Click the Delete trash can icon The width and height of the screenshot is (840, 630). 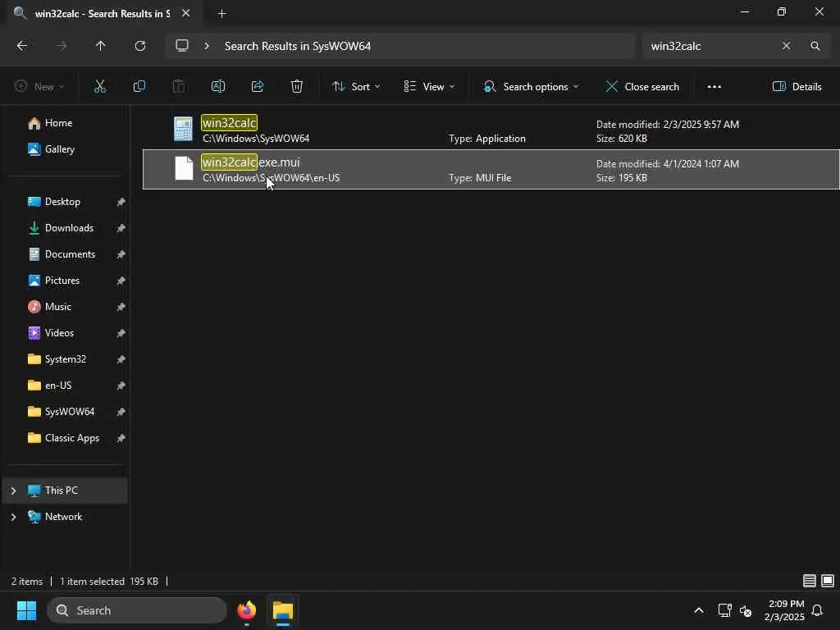297,86
